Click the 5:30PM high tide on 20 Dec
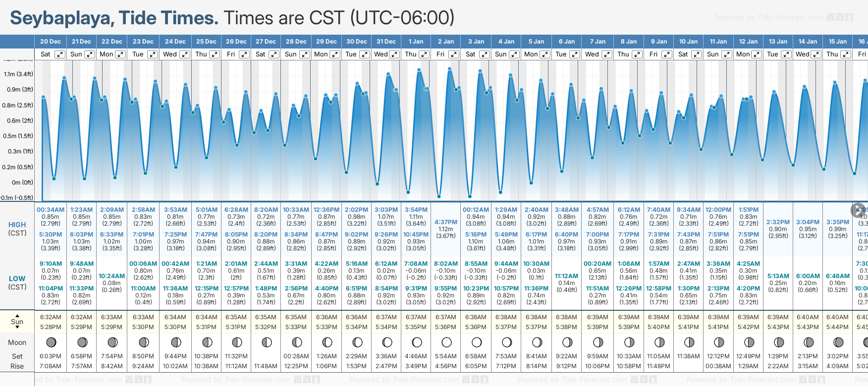This screenshot has width=868, height=386. [x=51, y=235]
